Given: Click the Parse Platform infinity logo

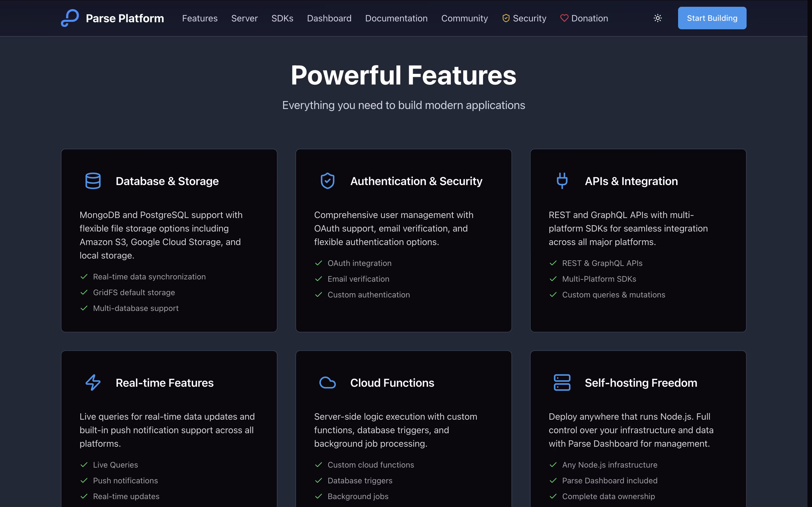Looking at the screenshot, I should [70, 18].
